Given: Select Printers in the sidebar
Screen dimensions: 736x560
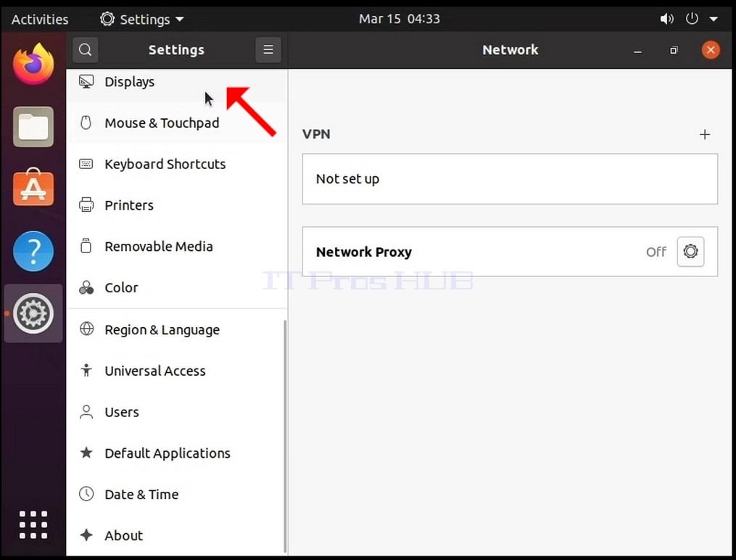Looking at the screenshot, I should pos(177,205).
